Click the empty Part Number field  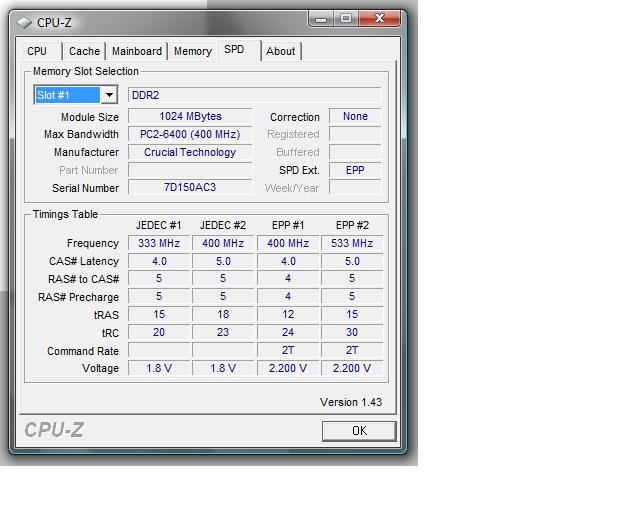190,170
